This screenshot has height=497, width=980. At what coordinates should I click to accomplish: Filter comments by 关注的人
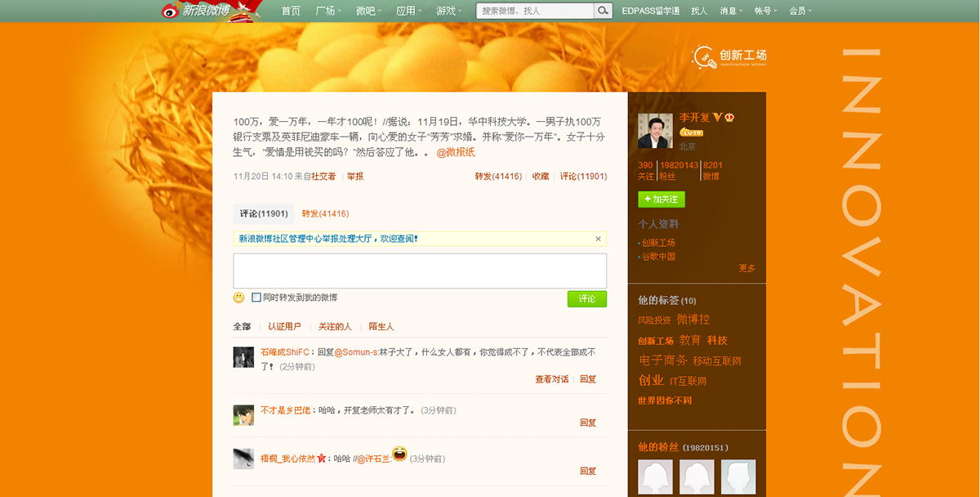pos(335,327)
